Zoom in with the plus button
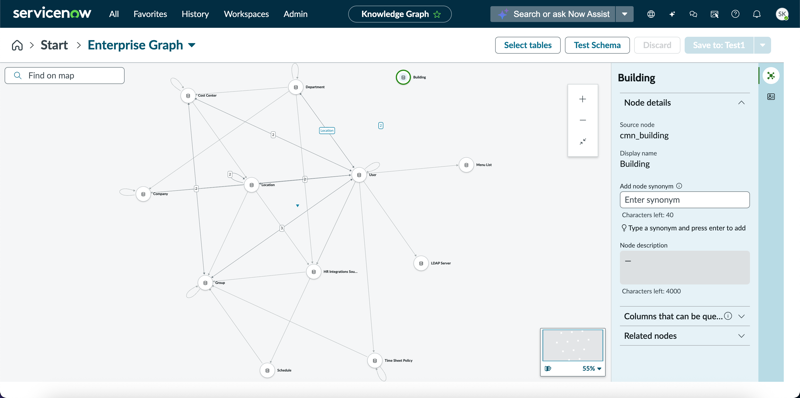Image resolution: width=800 pixels, height=398 pixels. [583, 99]
